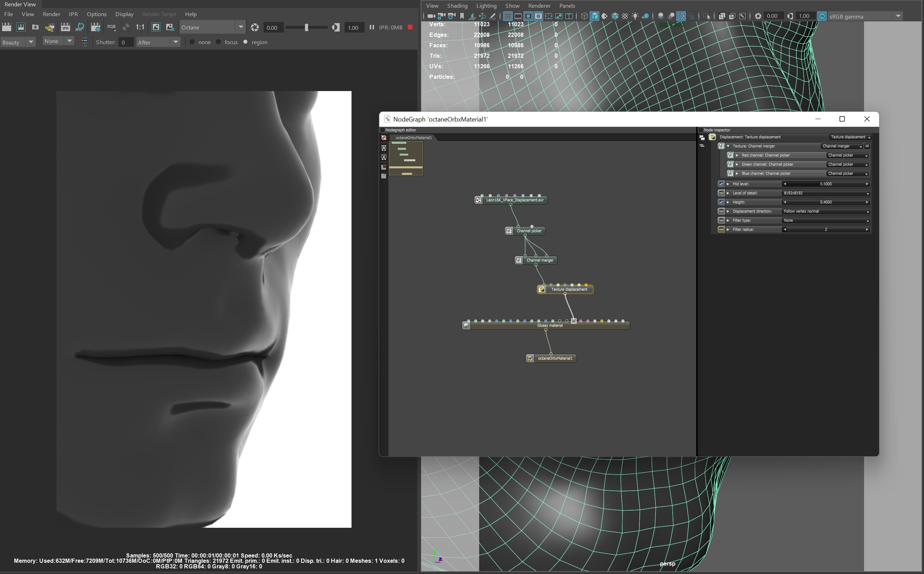Open render settings clapperboard gear icon

tap(95, 27)
